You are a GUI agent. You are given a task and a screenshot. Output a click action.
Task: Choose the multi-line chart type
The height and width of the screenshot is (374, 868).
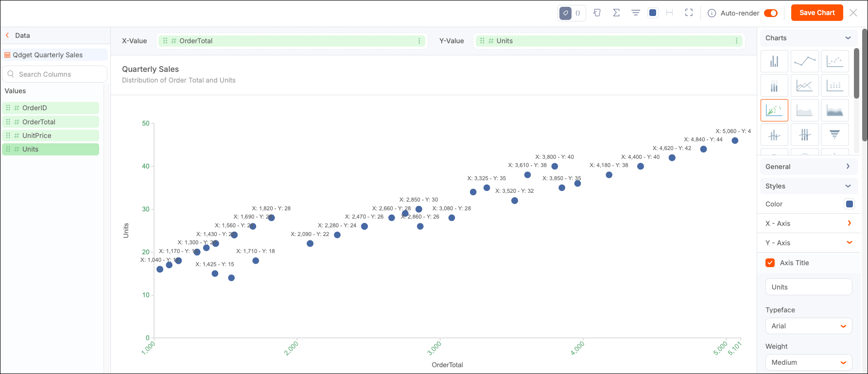804,86
